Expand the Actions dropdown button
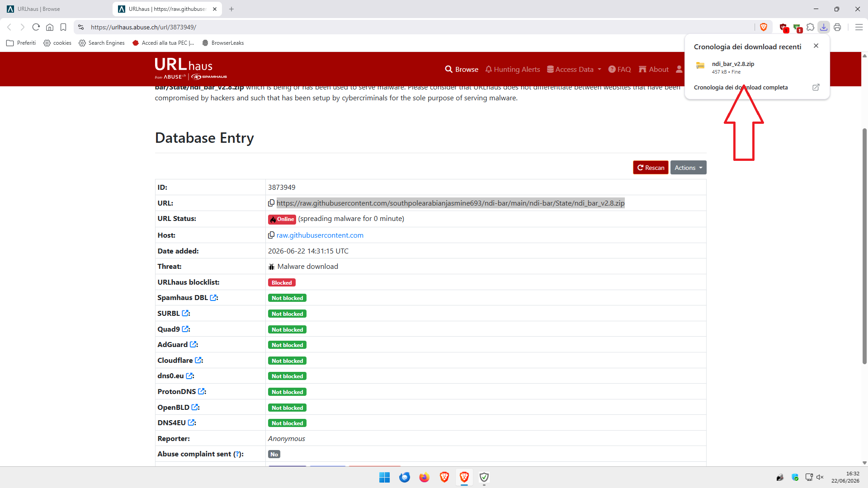868x488 pixels. (x=688, y=168)
